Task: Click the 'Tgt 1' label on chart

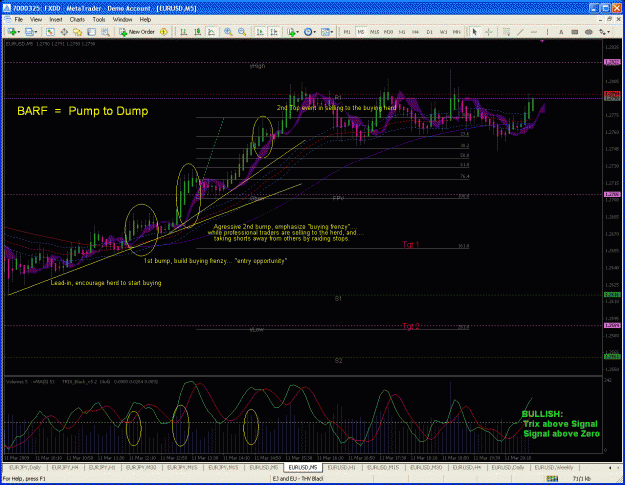Action: pyautogui.click(x=411, y=244)
